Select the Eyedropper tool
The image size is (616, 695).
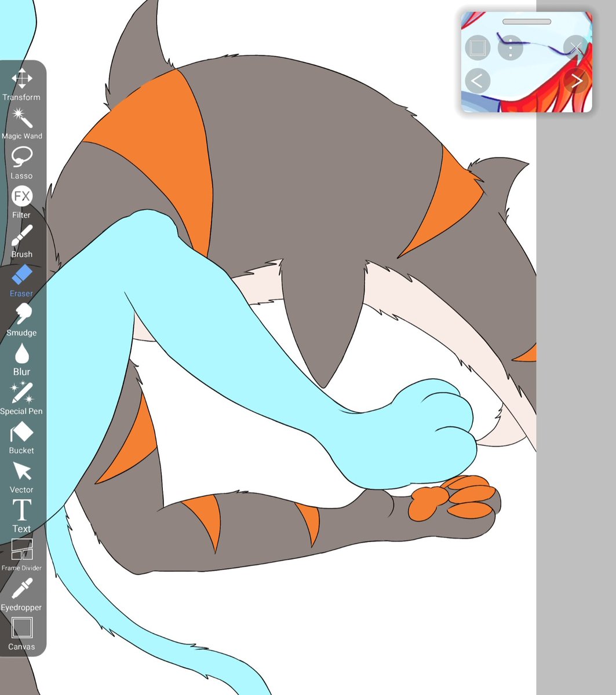pyautogui.click(x=22, y=595)
